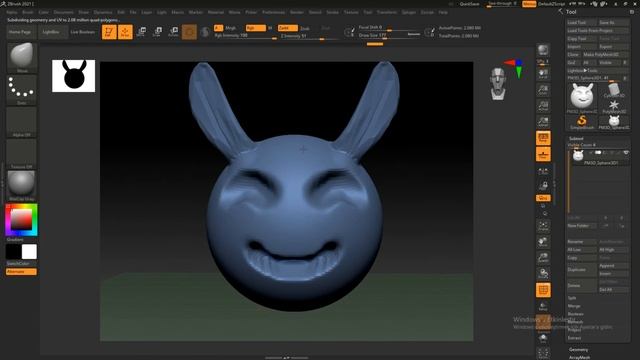Toggle Zadd sculpt mode
The height and width of the screenshot is (360, 640).
click(287, 28)
